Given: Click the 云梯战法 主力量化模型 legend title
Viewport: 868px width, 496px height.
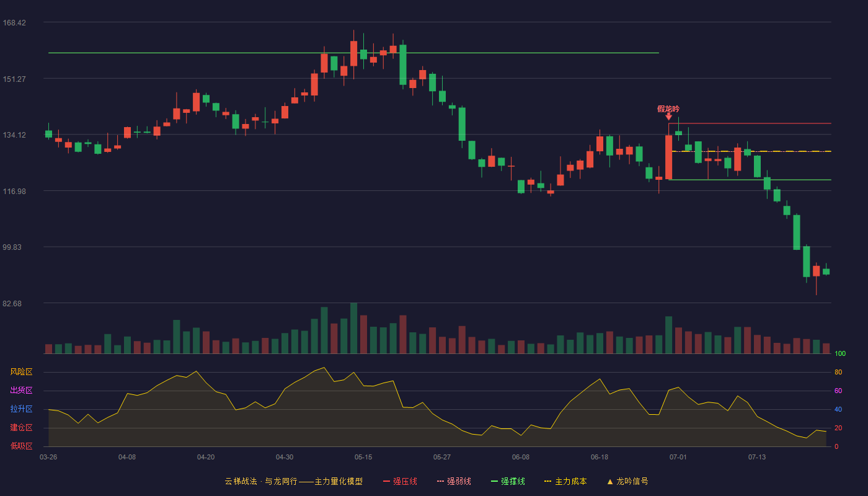Looking at the screenshot, I should coord(293,481).
